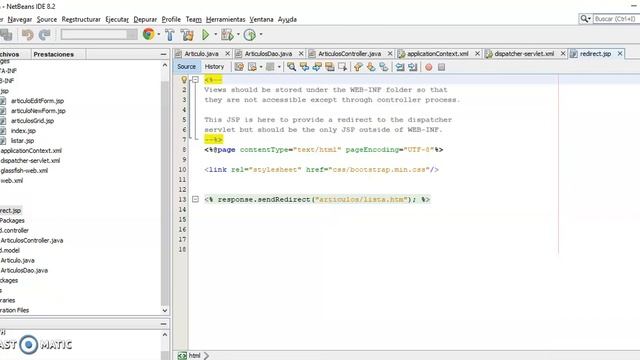Clean and build with hammer-broom icon
The width and height of the screenshot is (640, 360).
tap(187, 35)
